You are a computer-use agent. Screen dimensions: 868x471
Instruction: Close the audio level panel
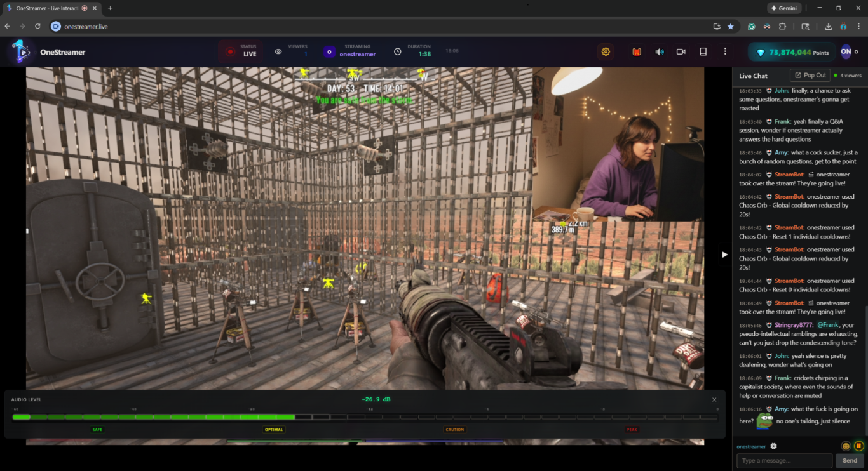tap(714, 400)
